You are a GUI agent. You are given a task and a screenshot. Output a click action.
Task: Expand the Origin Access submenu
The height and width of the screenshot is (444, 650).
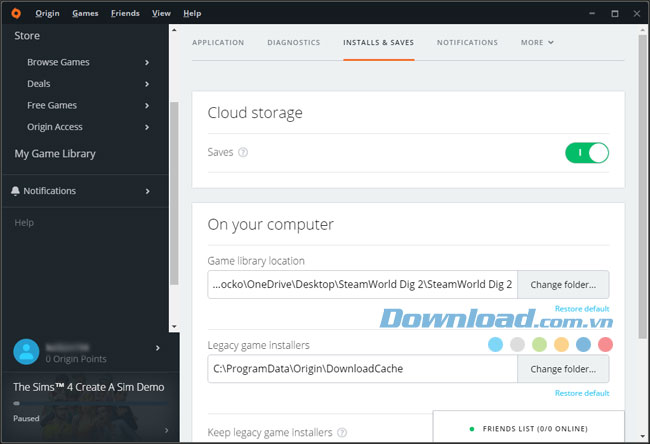(147, 127)
